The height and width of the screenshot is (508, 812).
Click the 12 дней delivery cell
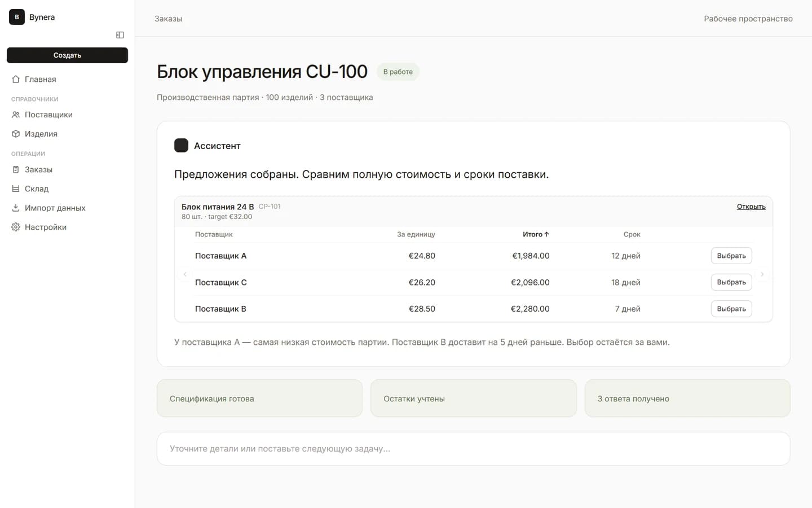(626, 256)
